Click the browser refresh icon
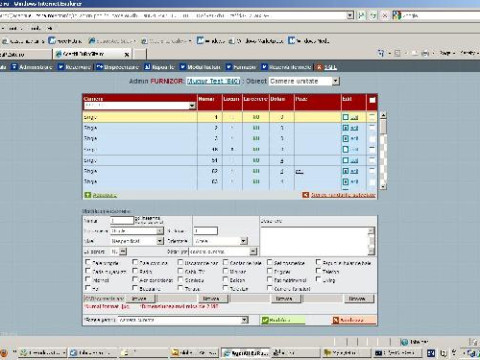480x360 pixels. tap(373, 15)
